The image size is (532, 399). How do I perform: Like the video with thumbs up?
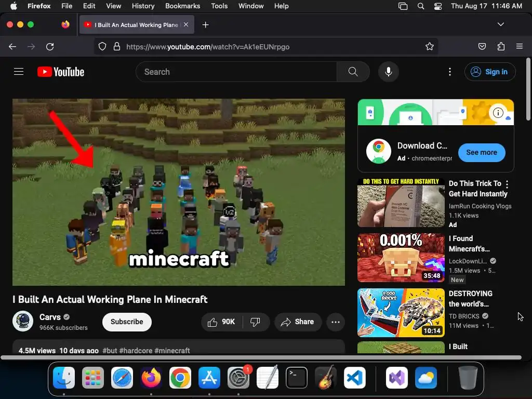(222, 322)
